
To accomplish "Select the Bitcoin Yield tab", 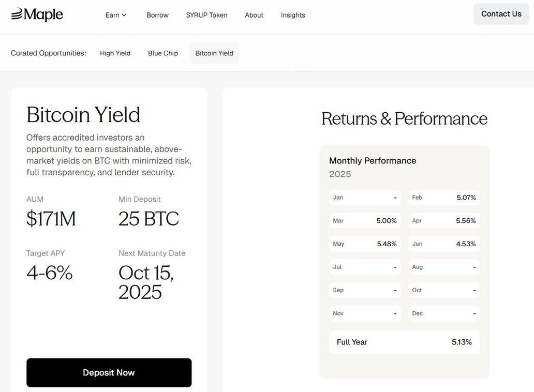I will 214,53.
